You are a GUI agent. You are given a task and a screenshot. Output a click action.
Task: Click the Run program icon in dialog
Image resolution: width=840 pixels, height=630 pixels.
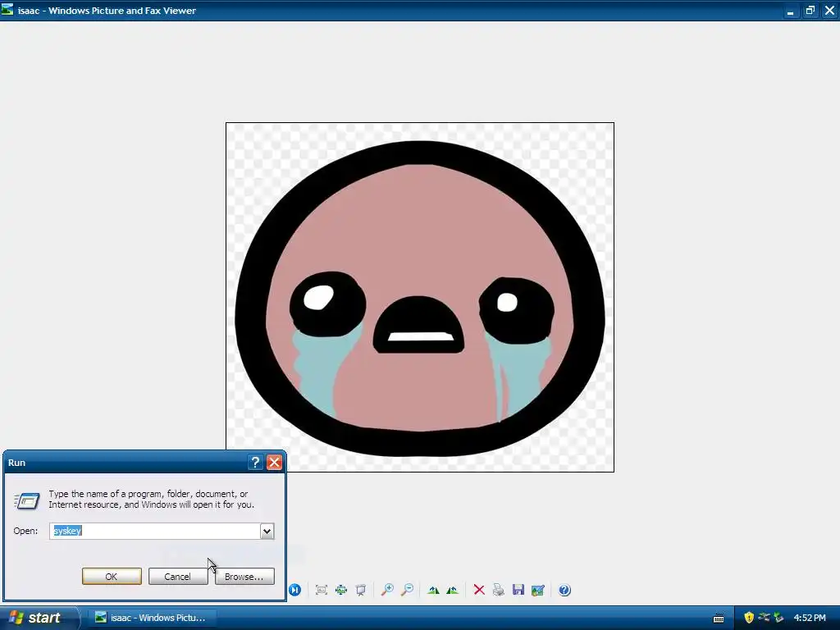click(x=27, y=500)
